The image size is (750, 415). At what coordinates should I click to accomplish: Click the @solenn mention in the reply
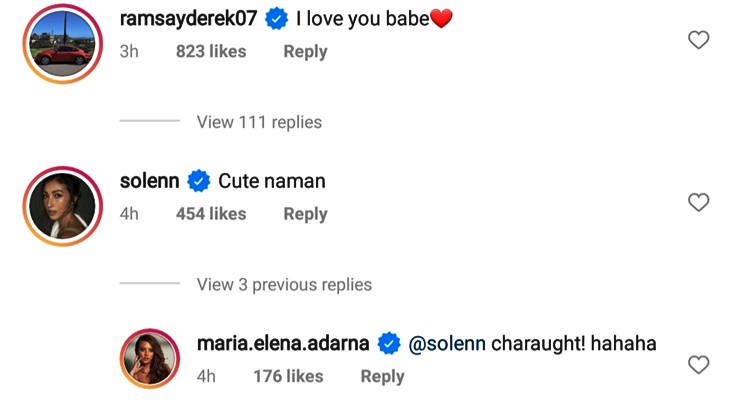[447, 344]
